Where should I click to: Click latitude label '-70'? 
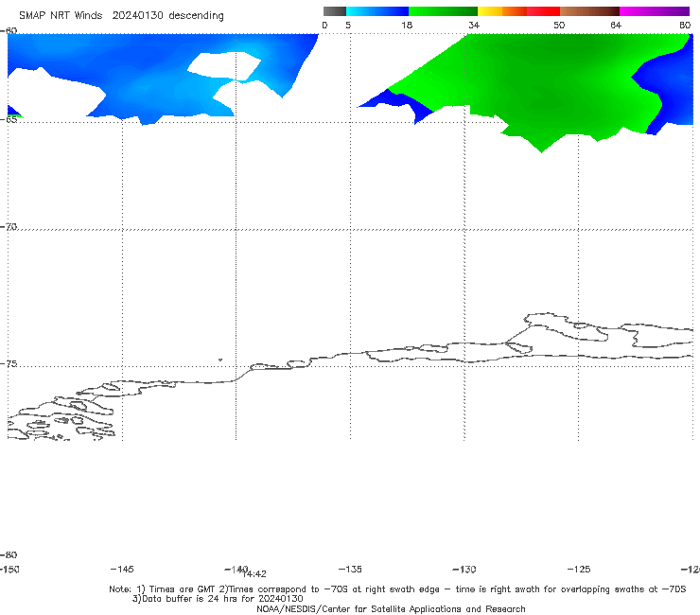[x=9, y=226]
